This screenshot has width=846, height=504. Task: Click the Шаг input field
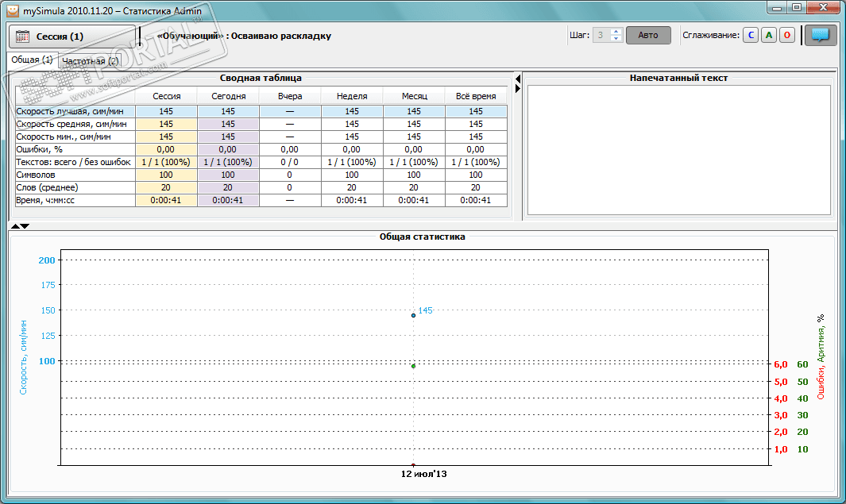pos(601,35)
